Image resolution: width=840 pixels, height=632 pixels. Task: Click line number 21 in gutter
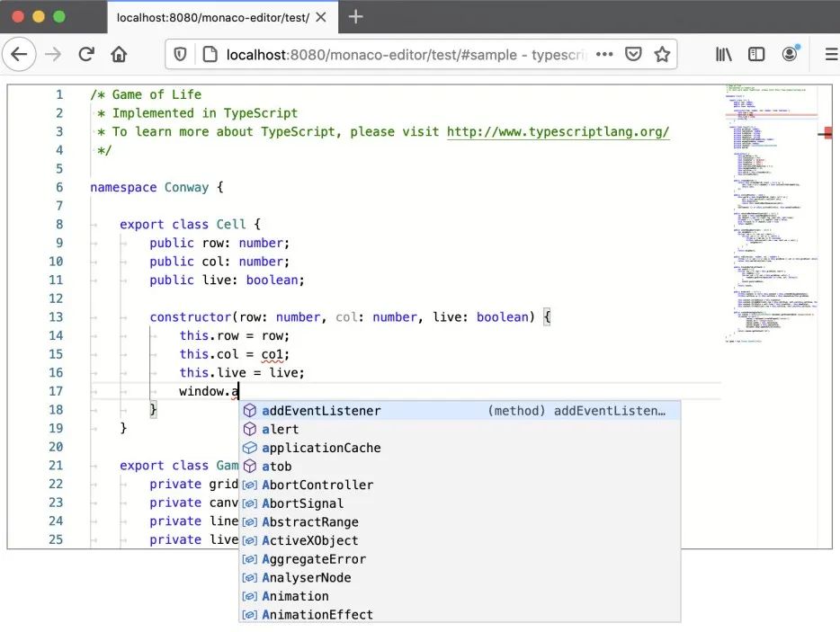pyautogui.click(x=56, y=466)
